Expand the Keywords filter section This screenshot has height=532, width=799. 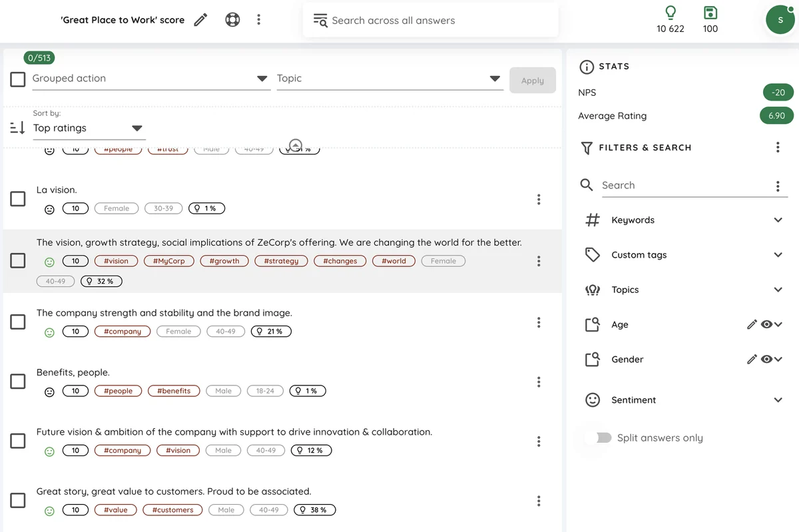coord(684,220)
